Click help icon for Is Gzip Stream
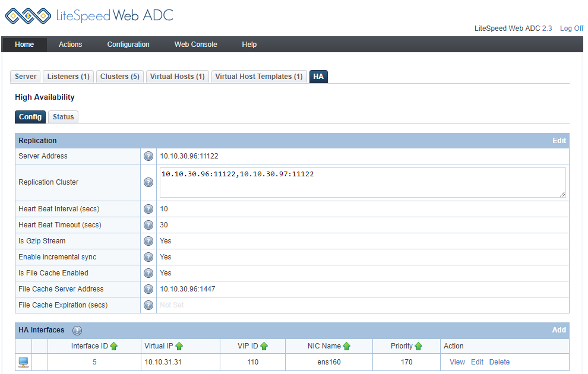This screenshot has width=588, height=374. (148, 241)
